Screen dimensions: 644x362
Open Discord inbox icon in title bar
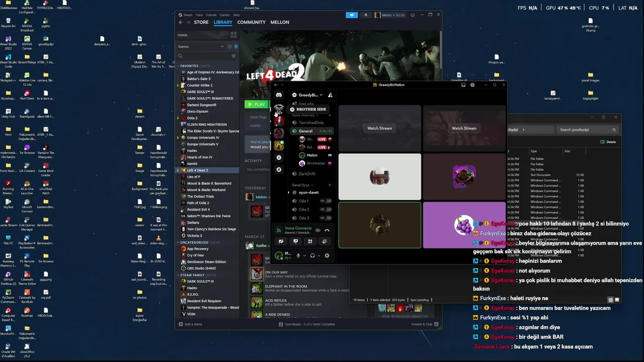(463, 85)
